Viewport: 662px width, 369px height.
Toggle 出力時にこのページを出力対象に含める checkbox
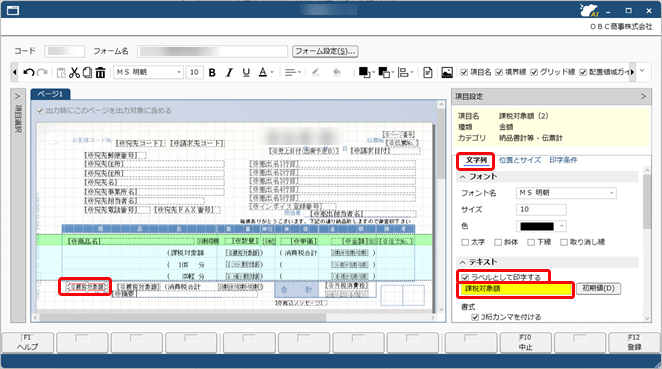coord(40,111)
